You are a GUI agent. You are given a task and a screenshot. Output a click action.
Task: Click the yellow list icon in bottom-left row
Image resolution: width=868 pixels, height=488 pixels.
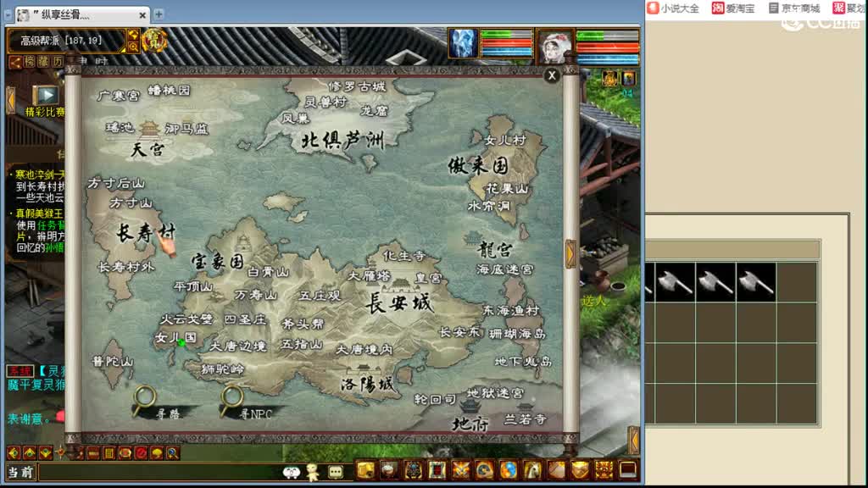(109, 453)
